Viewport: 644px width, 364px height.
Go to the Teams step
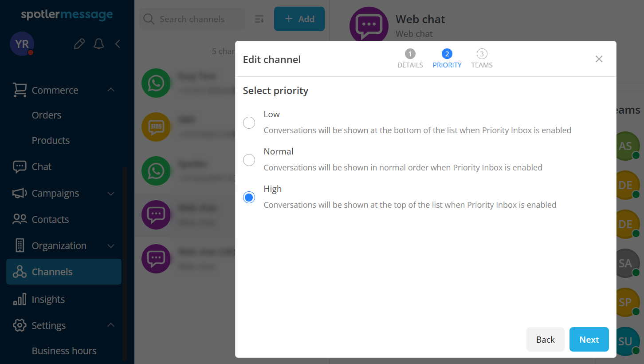(482, 59)
